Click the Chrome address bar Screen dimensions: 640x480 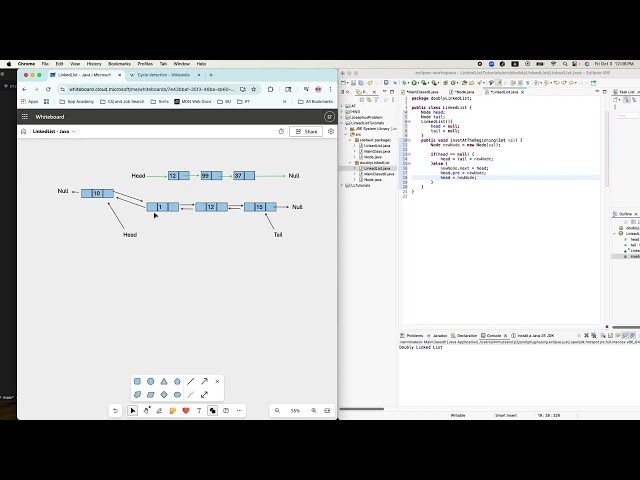(x=151, y=89)
